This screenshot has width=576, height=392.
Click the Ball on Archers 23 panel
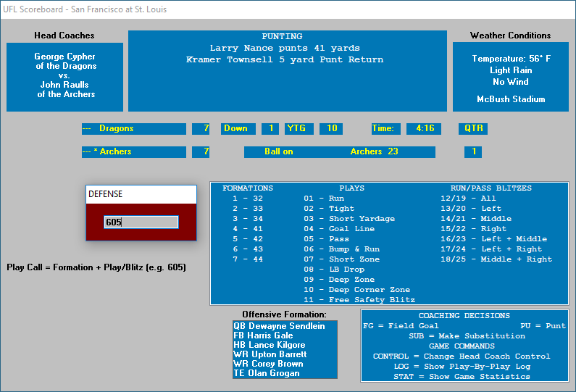tap(339, 152)
